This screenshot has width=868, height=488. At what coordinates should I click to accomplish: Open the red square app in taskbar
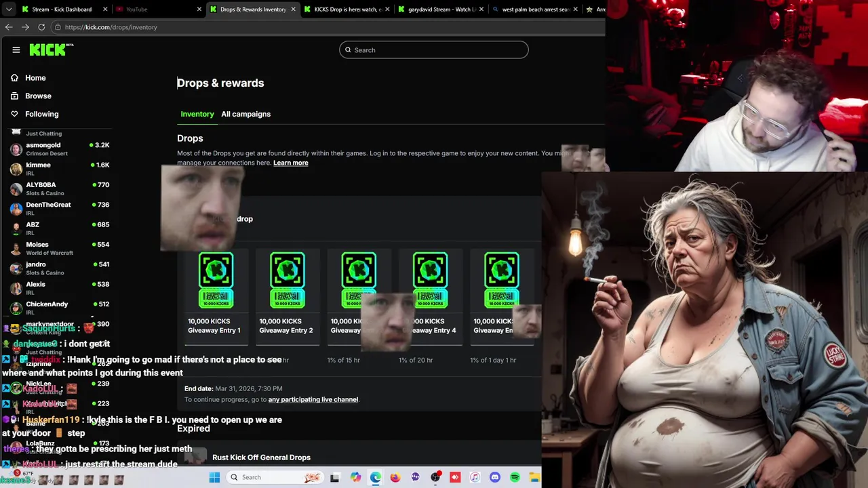coord(455,477)
